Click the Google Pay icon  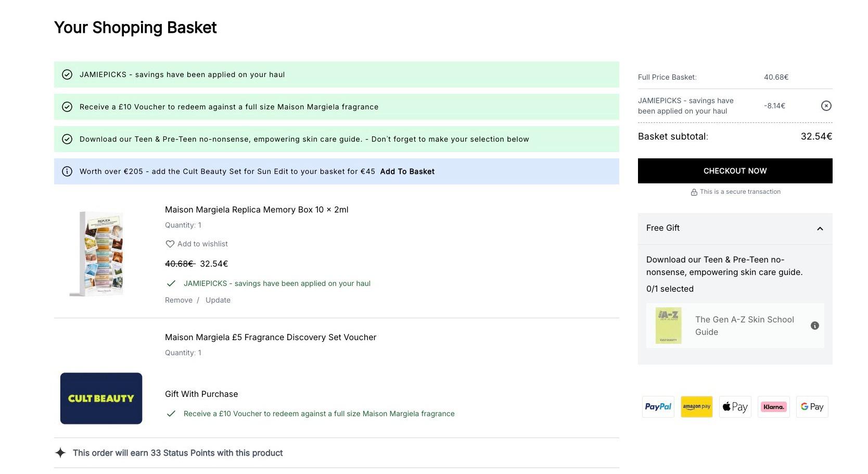[812, 407]
